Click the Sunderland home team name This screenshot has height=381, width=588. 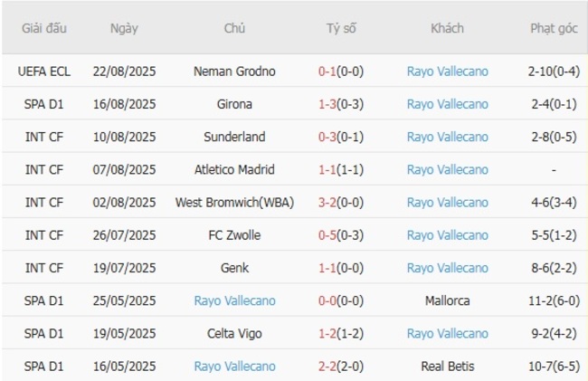click(234, 137)
